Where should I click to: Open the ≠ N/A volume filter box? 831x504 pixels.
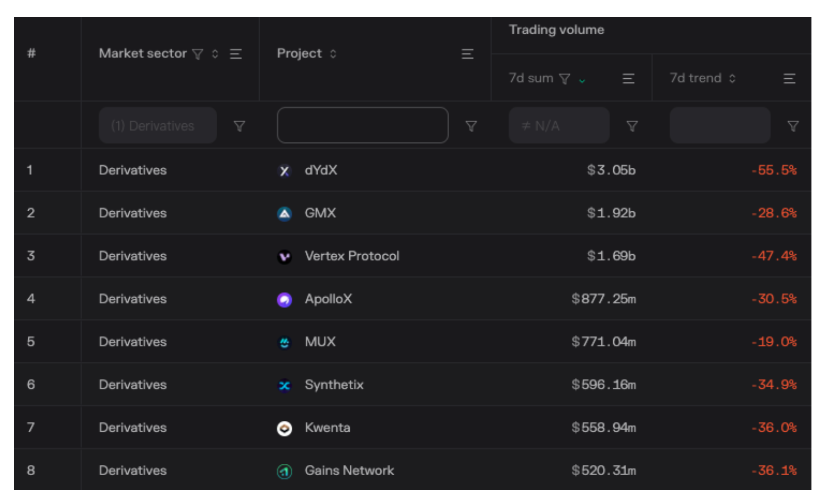coord(558,125)
